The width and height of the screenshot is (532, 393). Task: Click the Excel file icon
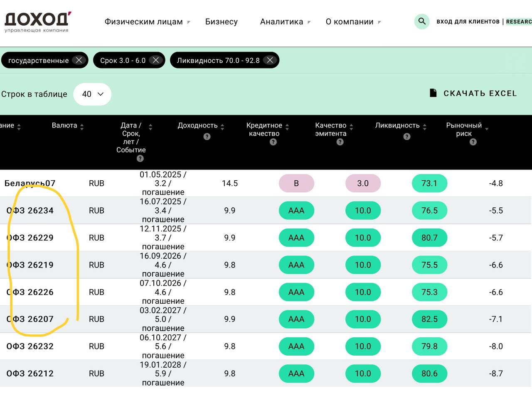click(433, 93)
